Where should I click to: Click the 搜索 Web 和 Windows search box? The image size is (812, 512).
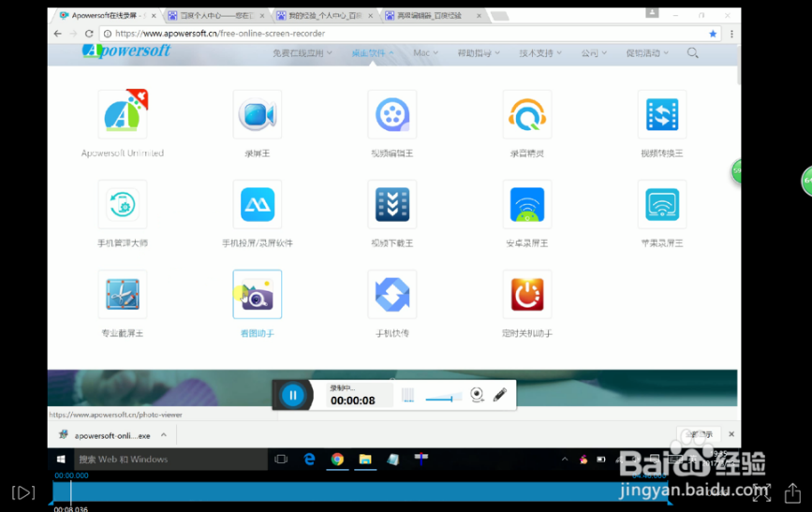pyautogui.click(x=170, y=460)
